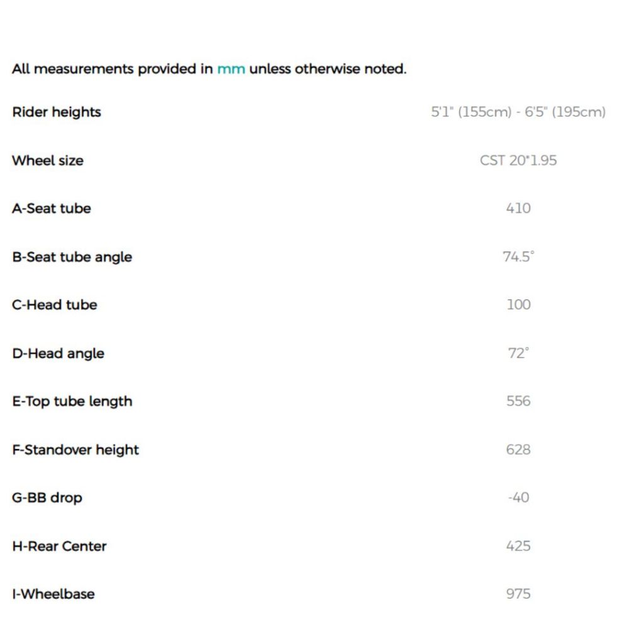The height and width of the screenshot is (644, 644).
Task: Click the "B-Seat tube angle" label
Action: tap(72, 257)
